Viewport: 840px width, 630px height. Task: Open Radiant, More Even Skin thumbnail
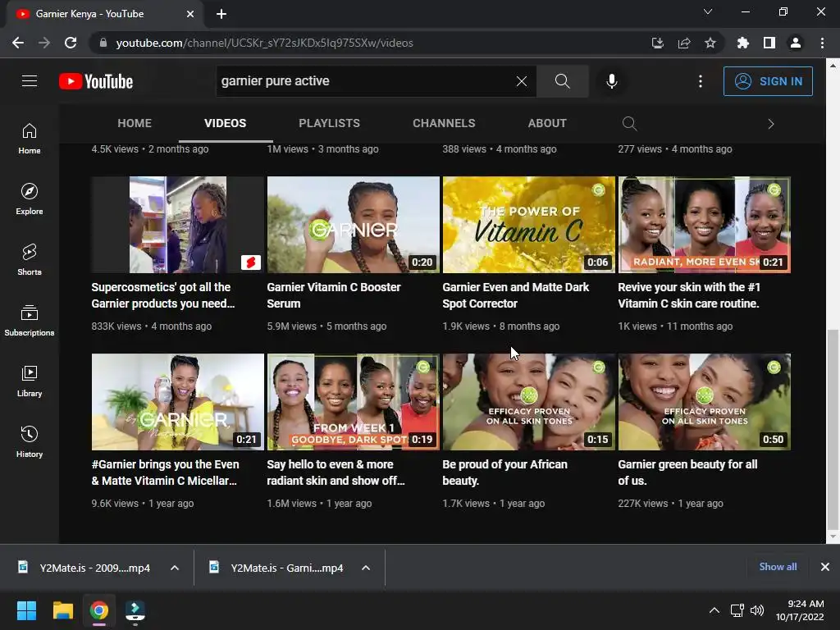(x=705, y=225)
